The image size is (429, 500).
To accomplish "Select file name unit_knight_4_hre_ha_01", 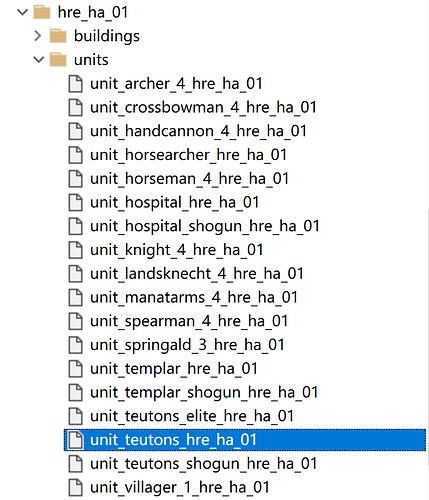I will click(x=177, y=250).
